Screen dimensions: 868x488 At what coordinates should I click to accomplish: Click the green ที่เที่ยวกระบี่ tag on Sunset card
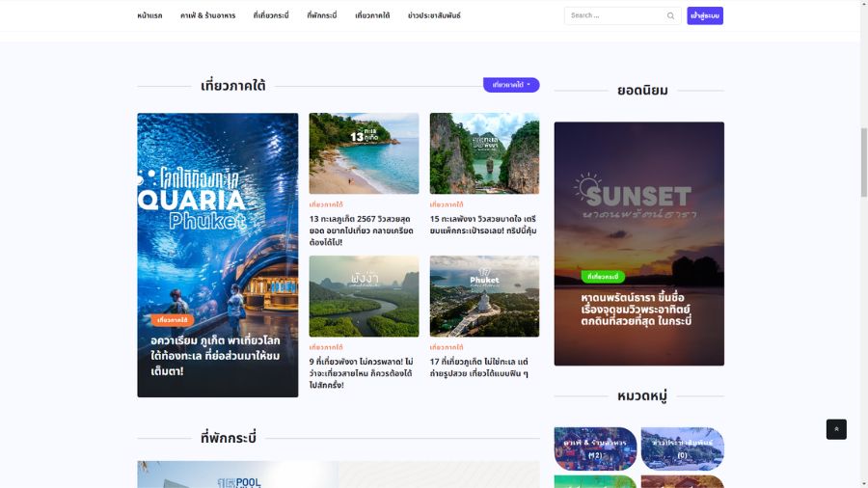coord(603,277)
